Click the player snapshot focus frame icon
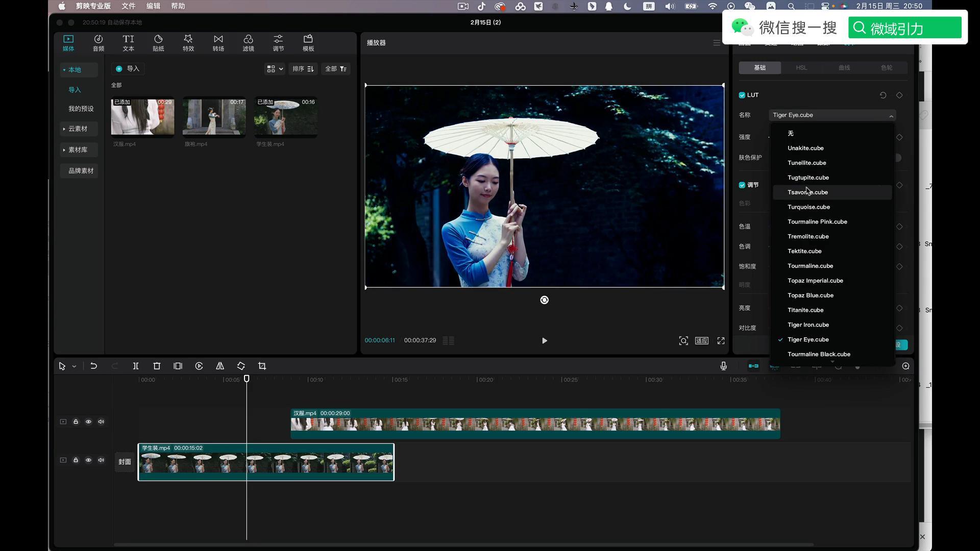 pos(683,340)
